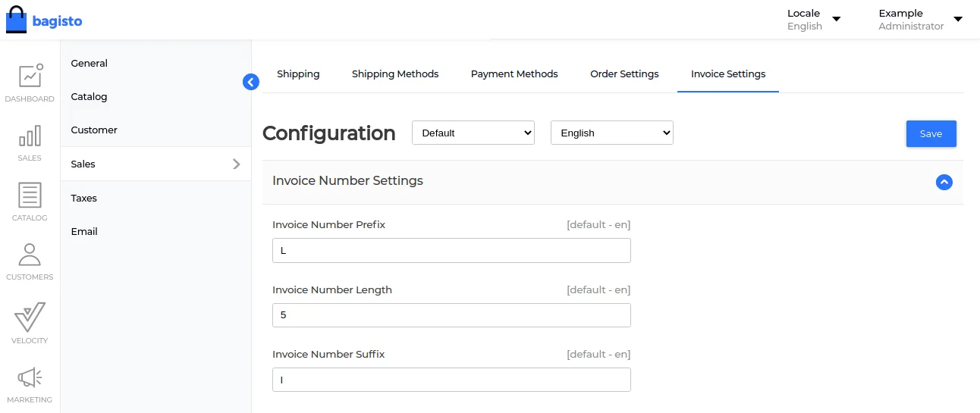Image resolution: width=980 pixels, height=413 pixels.
Task: Open the Dashboard sidebar icon
Action: click(30, 83)
